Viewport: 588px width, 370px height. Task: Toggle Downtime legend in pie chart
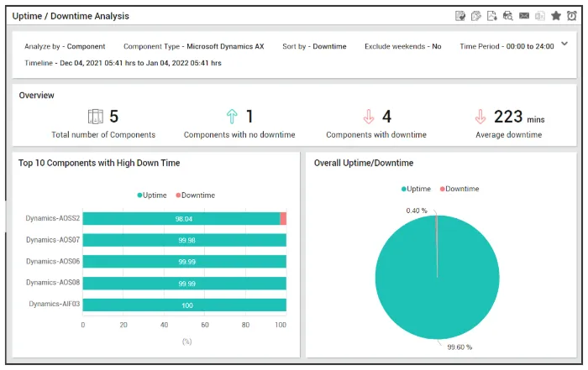[459, 189]
